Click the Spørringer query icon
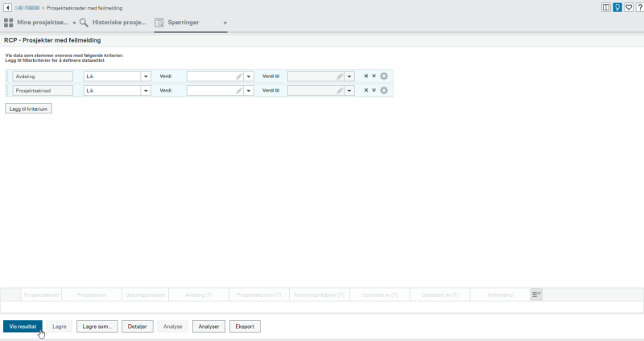 159,23
